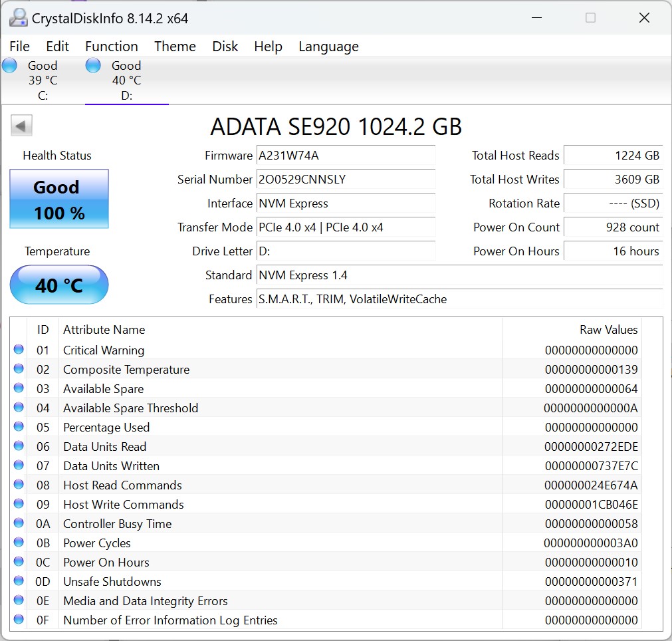672x641 pixels.
Task: Select the D: drive status orb
Action: (x=94, y=66)
